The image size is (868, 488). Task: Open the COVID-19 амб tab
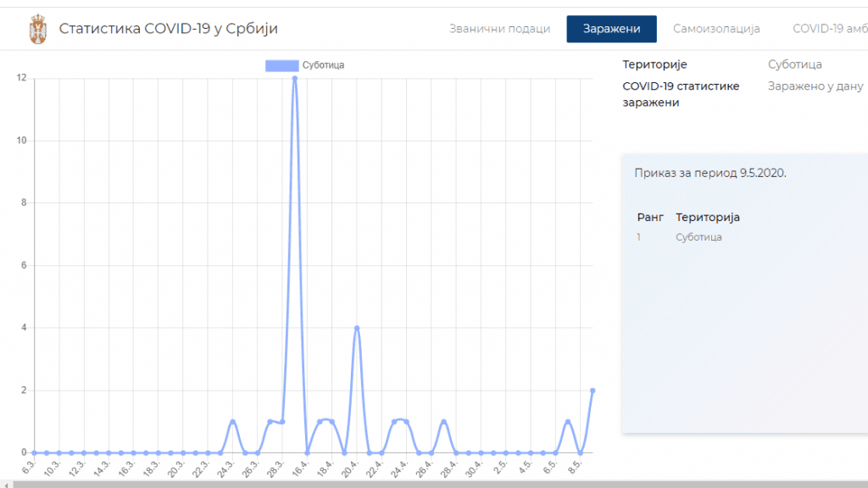click(829, 29)
